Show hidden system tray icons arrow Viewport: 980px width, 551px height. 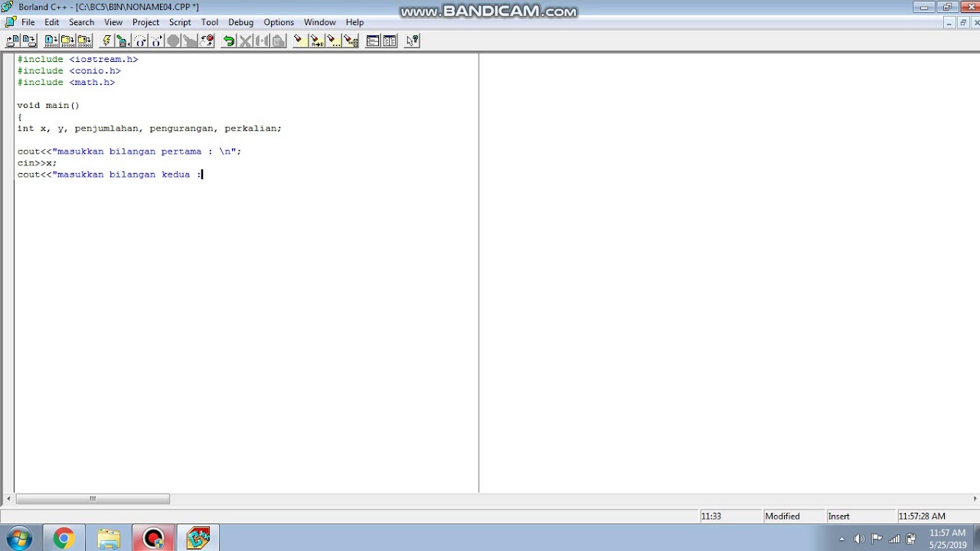pyautogui.click(x=842, y=539)
